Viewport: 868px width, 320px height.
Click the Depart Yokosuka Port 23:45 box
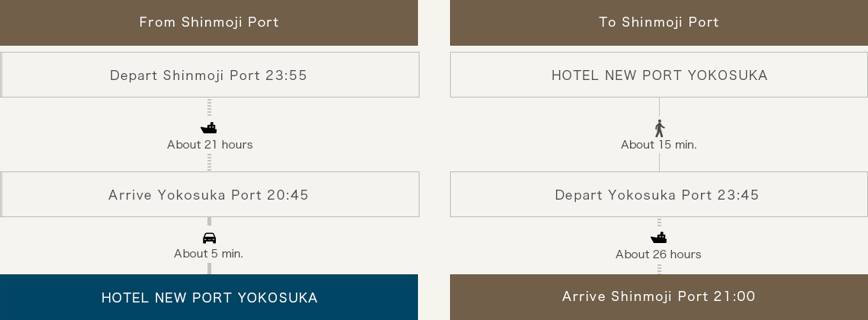tap(659, 194)
